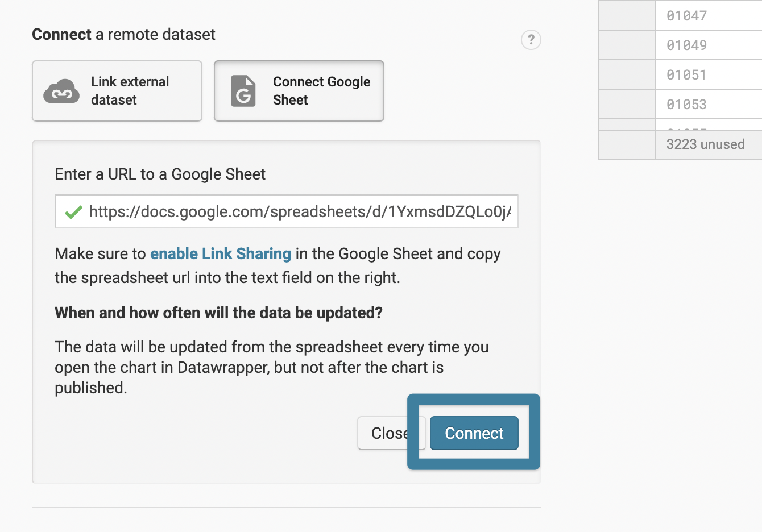Click the Google Sheet document icon
The height and width of the screenshot is (532, 762).
[x=243, y=91]
